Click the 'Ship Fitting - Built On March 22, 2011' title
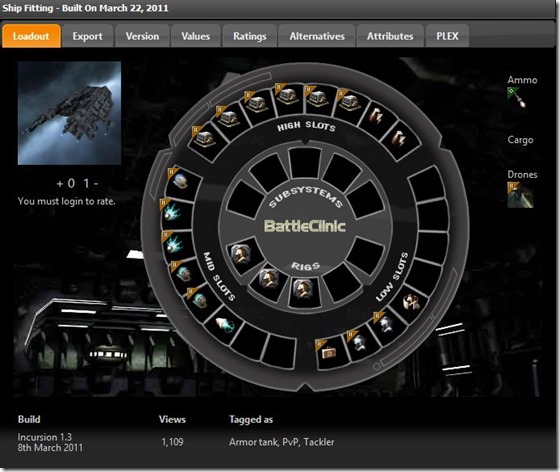This screenshot has width=560, height=472. point(85,8)
